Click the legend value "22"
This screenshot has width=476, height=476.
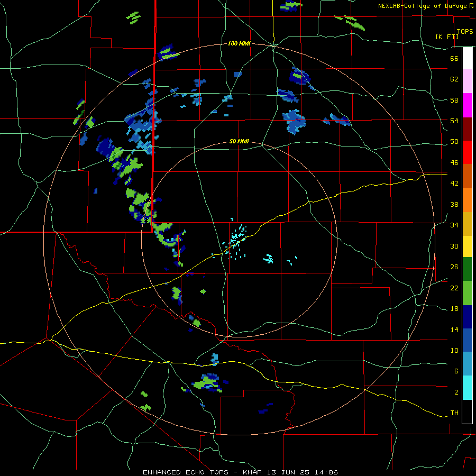click(x=454, y=288)
